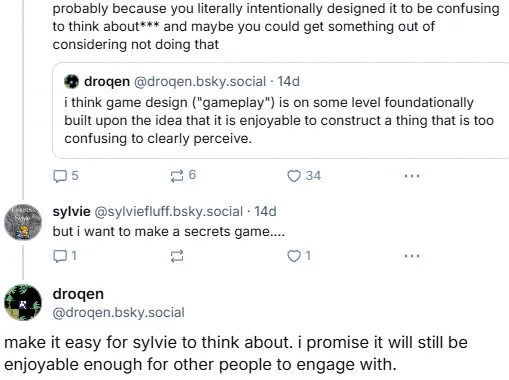Viewport: 509px width, 380px height.
Task: Open more options on the 34-likes post
Action: pyautogui.click(x=412, y=176)
